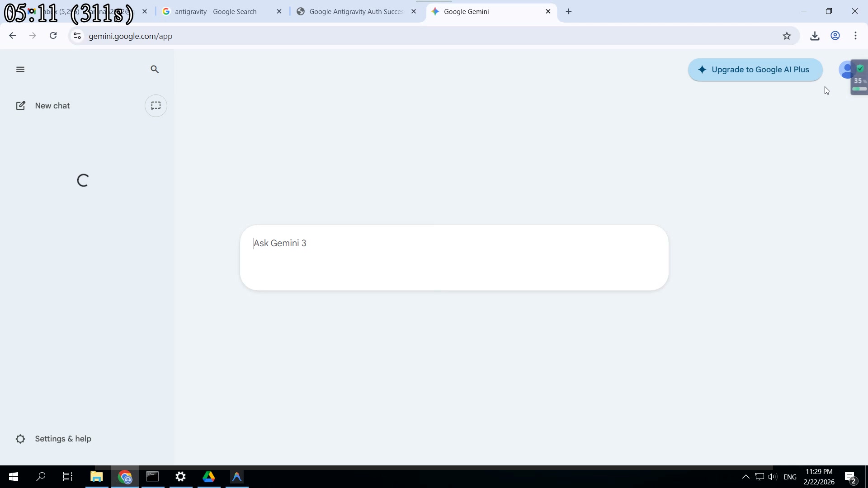
Task: Open Chrome profile icon in toolbar
Action: coord(835,36)
